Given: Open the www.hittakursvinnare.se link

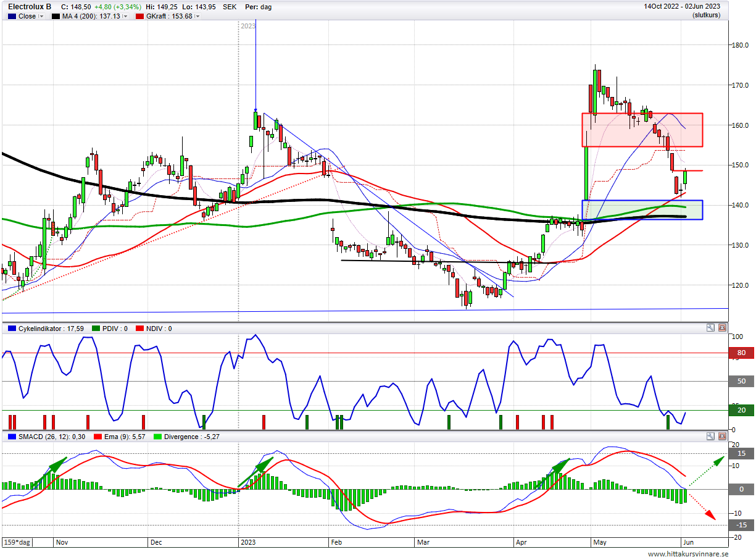Looking at the screenshot, I should (x=687, y=553).
